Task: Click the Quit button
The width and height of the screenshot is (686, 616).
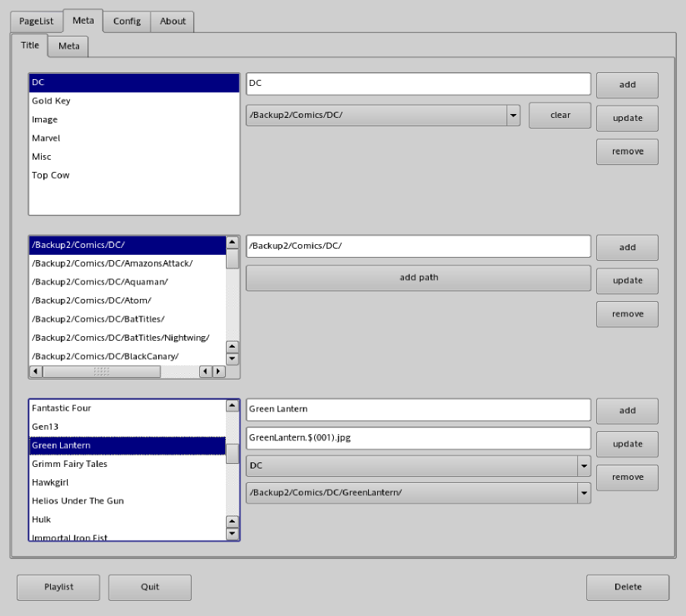Action: coord(150,588)
